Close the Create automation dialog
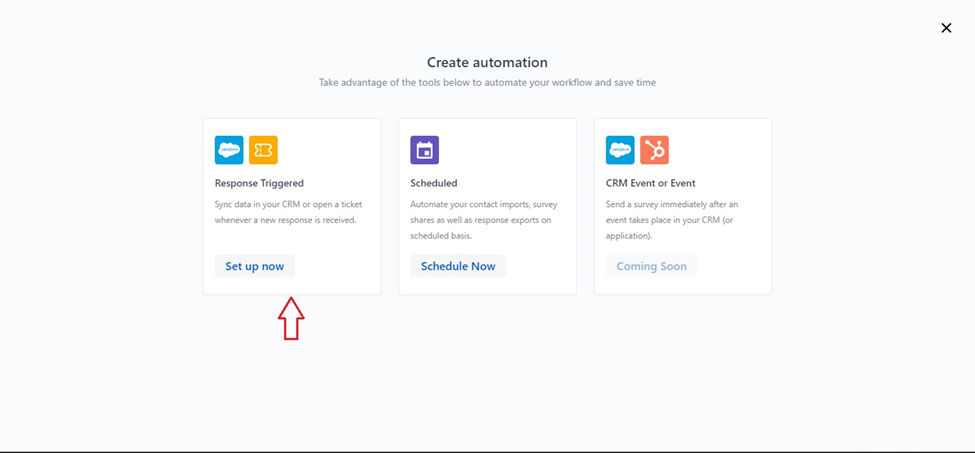The image size is (975, 453). [946, 28]
